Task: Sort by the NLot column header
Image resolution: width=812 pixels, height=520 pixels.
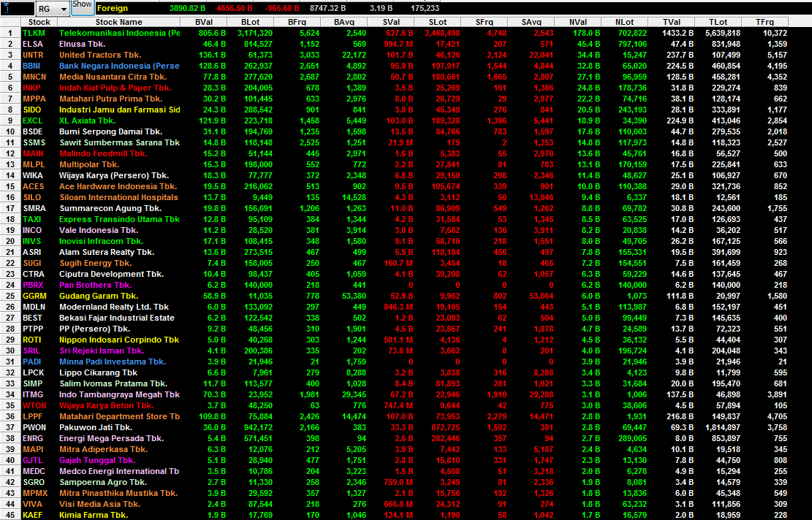Action: tap(625, 22)
